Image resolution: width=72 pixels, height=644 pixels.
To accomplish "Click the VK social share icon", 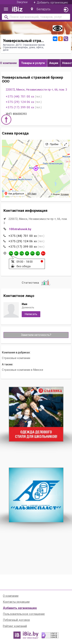I will point(55,39).
